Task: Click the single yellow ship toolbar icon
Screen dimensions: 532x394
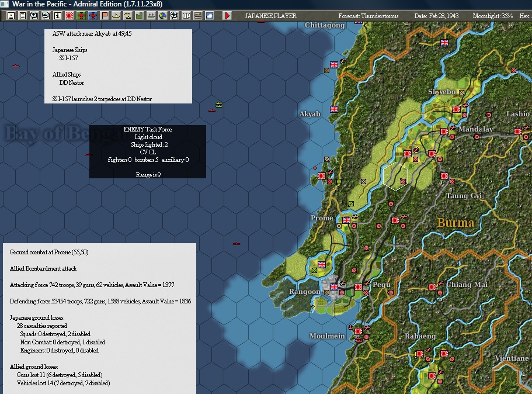Action: coord(116,16)
